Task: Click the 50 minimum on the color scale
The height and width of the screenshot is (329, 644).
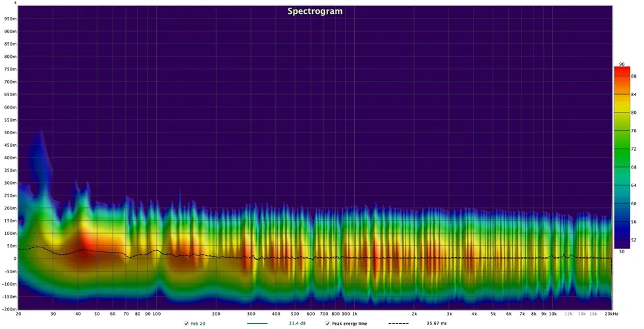Action: point(621,252)
